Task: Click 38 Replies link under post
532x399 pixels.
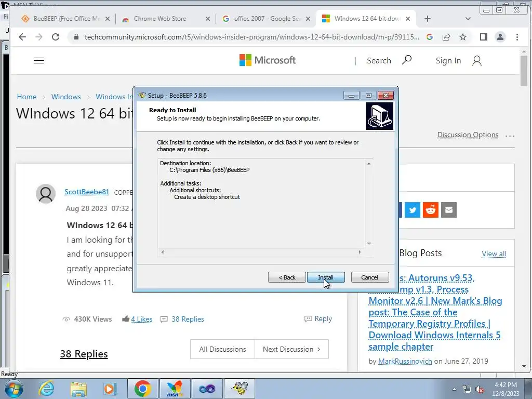Action: 187,320
